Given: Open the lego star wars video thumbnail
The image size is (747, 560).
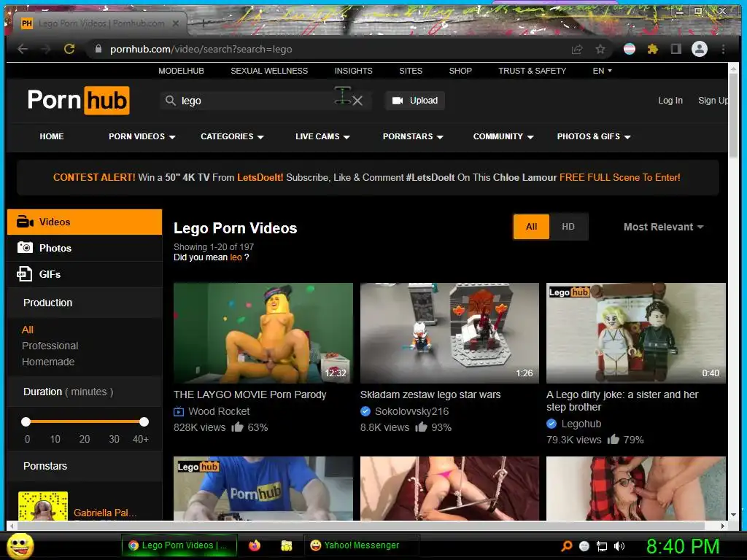Looking at the screenshot, I should pyautogui.click(x=449, y=332).
